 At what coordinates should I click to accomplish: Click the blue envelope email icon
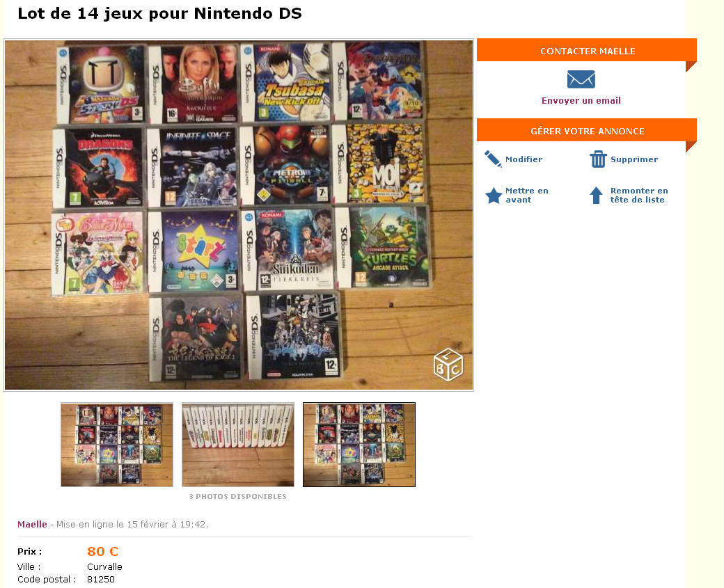pyautogui.click(x=581, y=79)
